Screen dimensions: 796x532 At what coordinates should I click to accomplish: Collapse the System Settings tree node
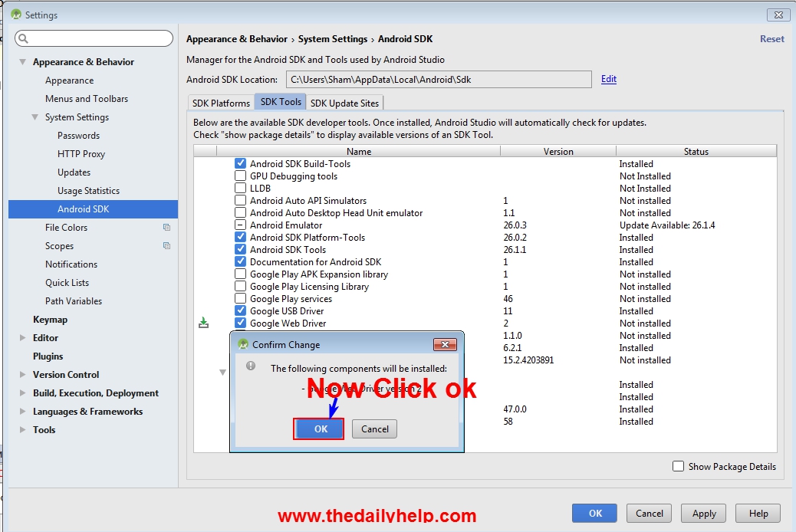point(35,117)
